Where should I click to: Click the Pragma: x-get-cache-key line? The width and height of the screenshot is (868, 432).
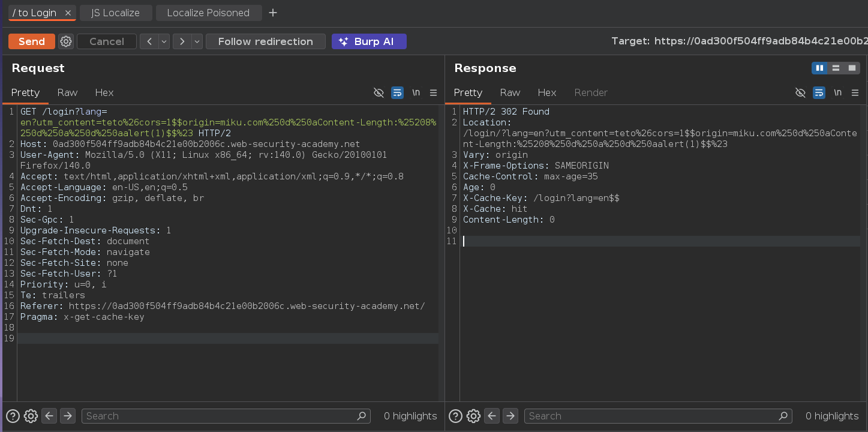[x=82, y=317]
